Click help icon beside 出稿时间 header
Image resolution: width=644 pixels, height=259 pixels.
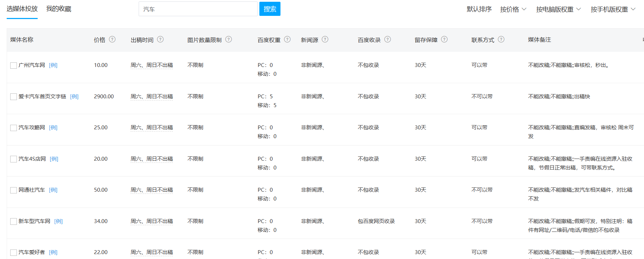click(x=160, y=39)
